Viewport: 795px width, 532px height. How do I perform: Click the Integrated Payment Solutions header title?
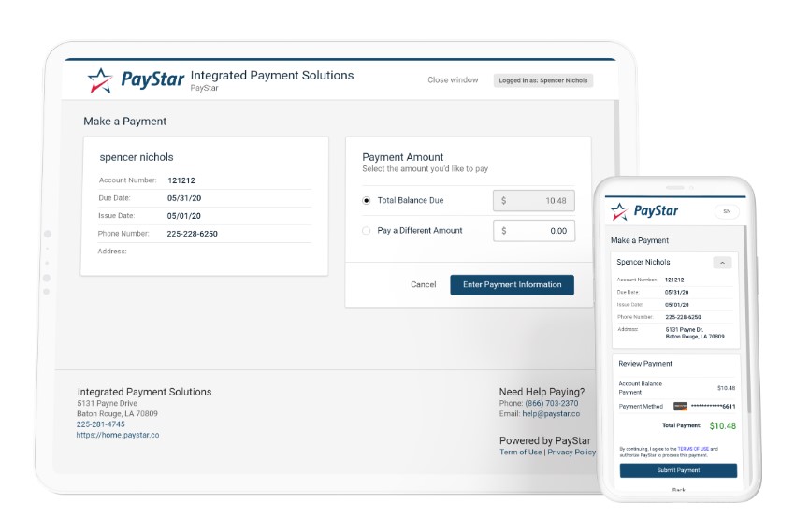pos(272,76)
